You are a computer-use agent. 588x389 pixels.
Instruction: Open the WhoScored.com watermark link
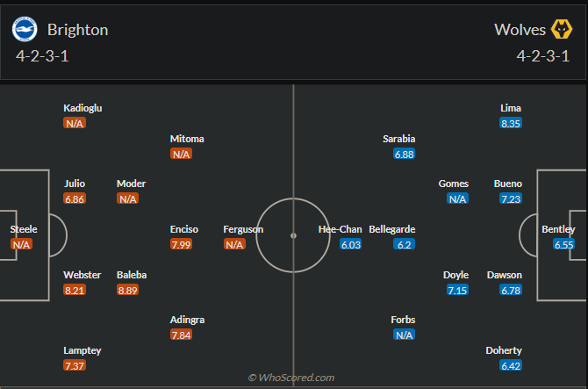click(292, 378)
